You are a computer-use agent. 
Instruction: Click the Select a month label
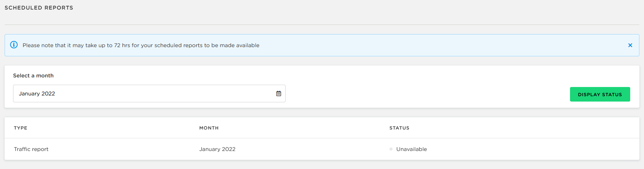[x=33, y=75]
